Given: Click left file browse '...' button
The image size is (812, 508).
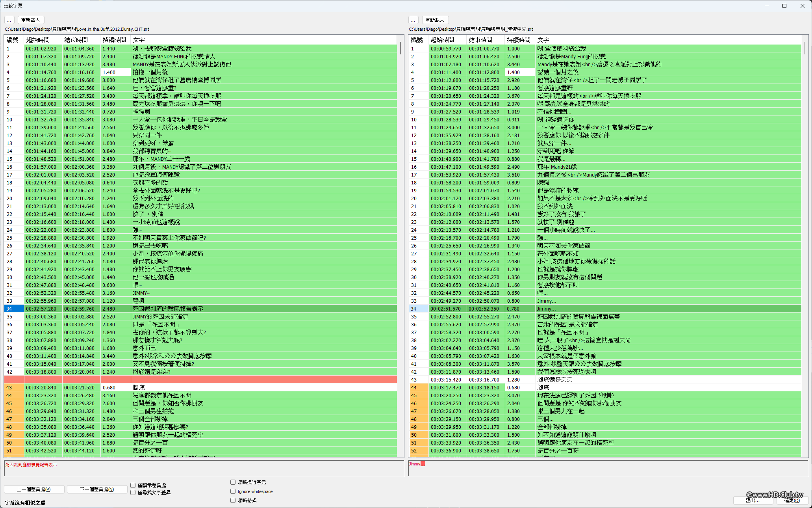Looking at the screenshot, I should pos(9,20).
